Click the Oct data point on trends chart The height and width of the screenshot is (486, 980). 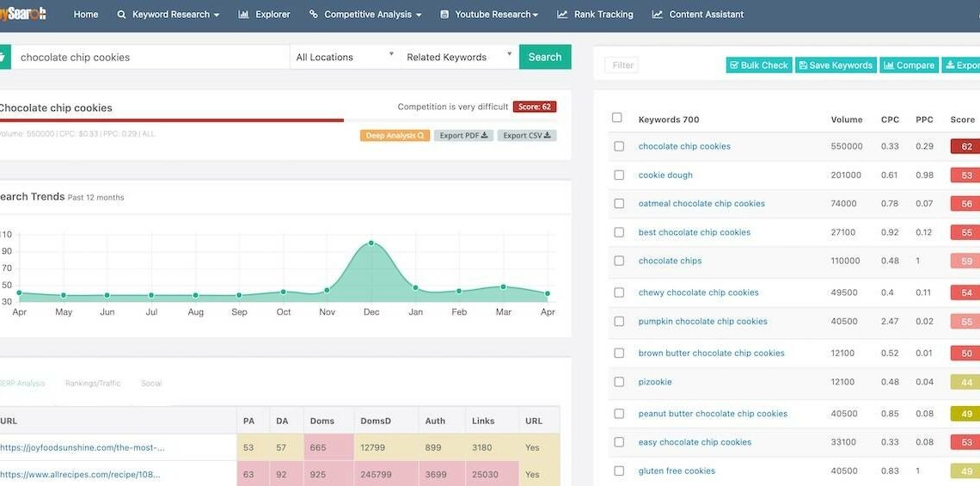[283, 292]
